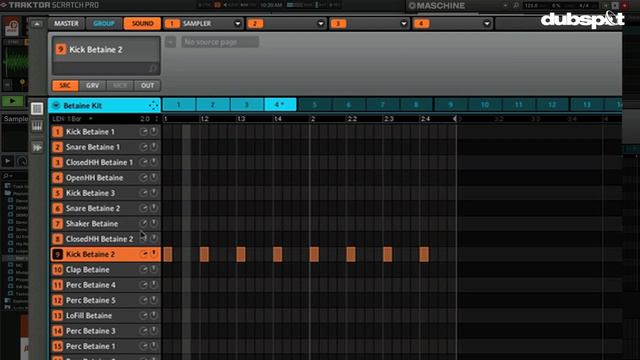This screenshot has width=640, height=360.
Task: Toggle curved-arrow circle icon on Kick Betaine 1 row
Action: pos(144,132)
